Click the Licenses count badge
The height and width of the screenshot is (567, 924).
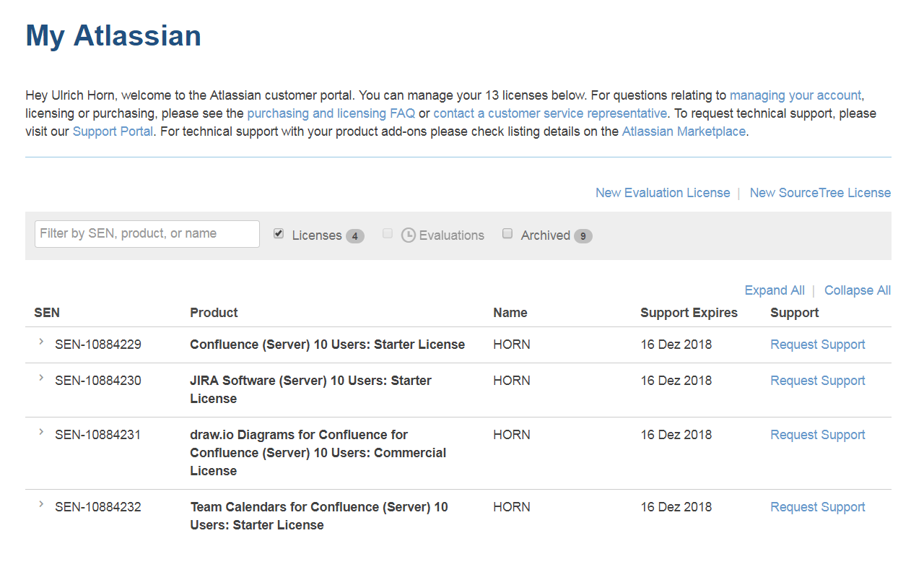click(x=354, y=236)
